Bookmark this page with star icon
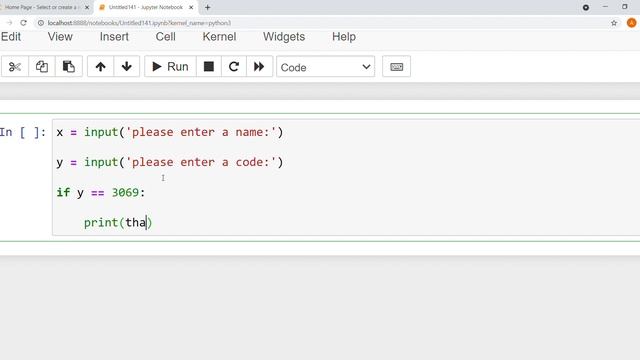Image resolution: width=640 pixels, height=360 pixels. [614, 23]
